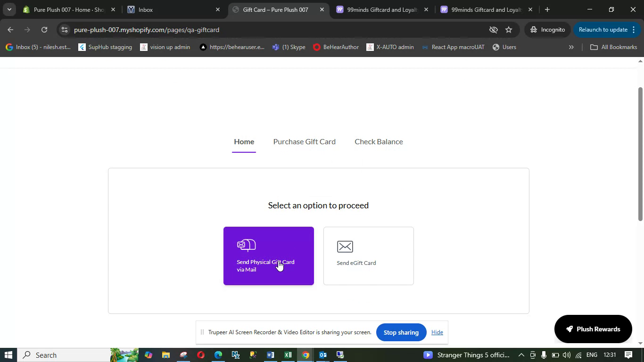Image resolution: width=644 pixels, height=362 pixels.
Task: Click the page vertical scrollbar thumb
Action: coord(640,154)
